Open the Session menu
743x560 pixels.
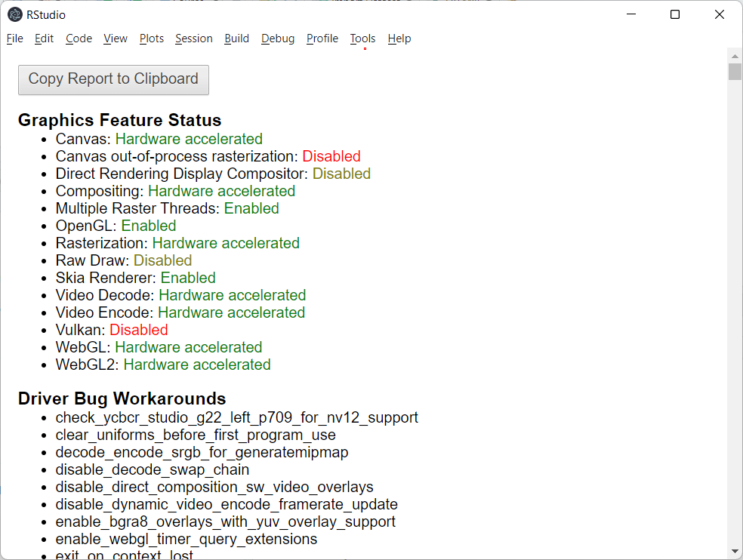pyautogui.click(x=194, y=38)
